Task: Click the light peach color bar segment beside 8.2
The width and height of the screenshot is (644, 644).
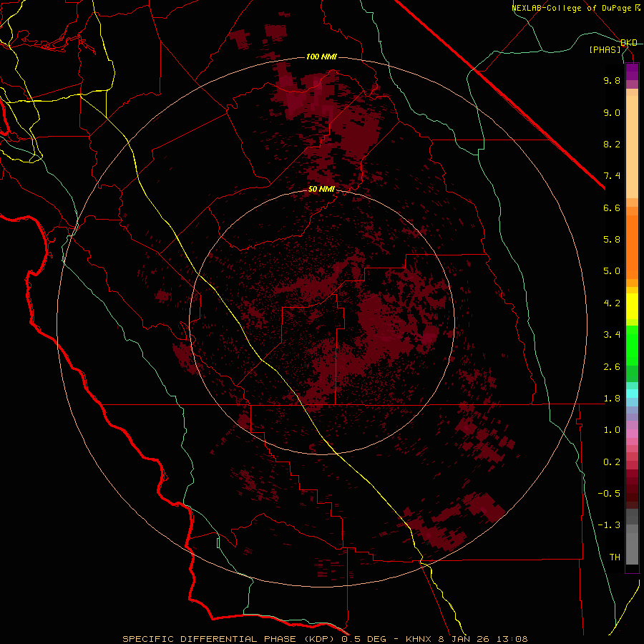Action: [x=632, y=147]
